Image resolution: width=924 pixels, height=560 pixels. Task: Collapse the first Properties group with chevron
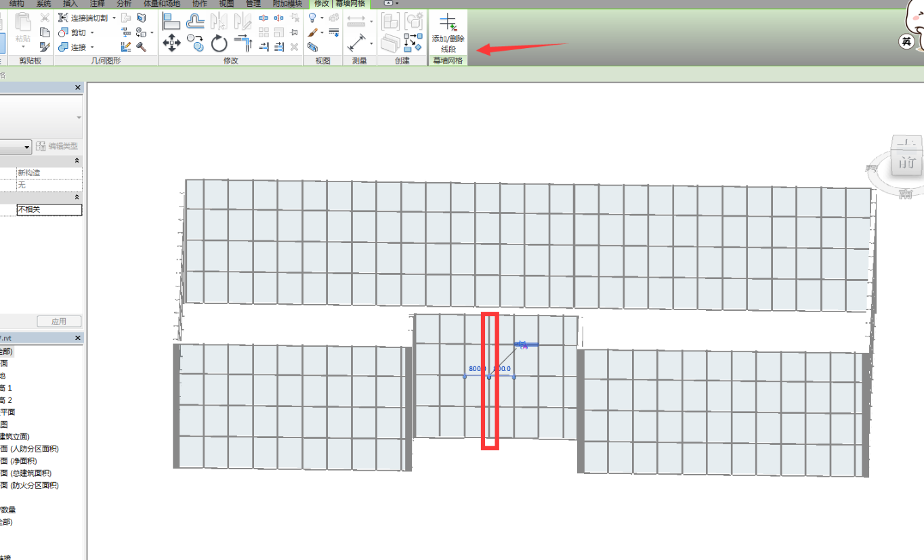click(x=77, y=160)
